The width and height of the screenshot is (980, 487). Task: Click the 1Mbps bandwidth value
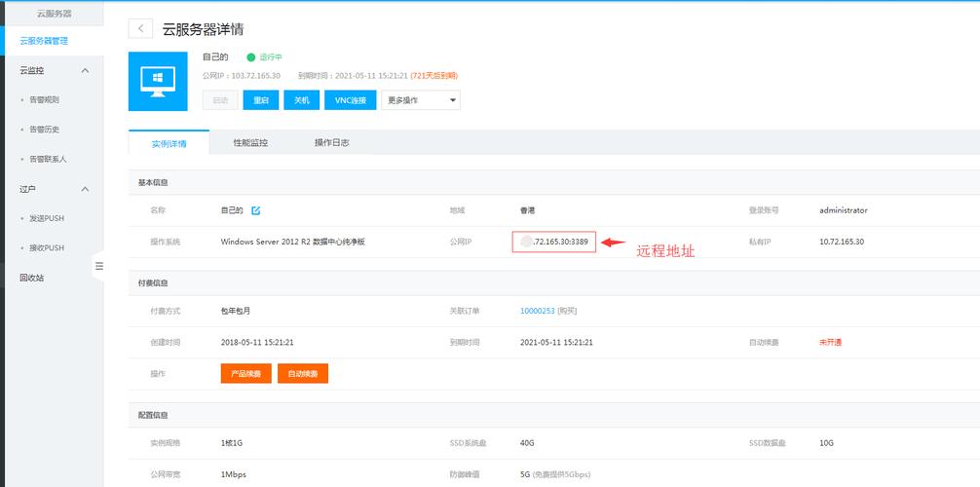point(234,474)
